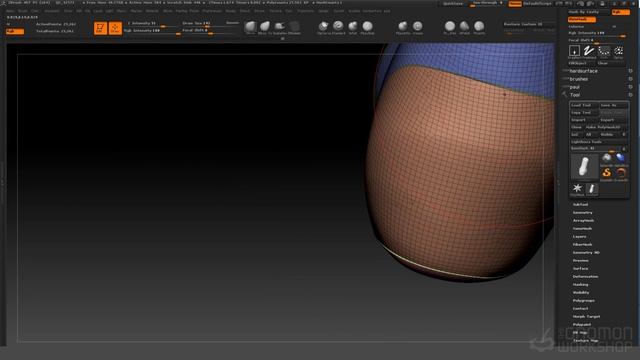The height and width of the screenshot is (360, 640).
Task: Click the round icon beside hardsurface
Action: (631, 71)
